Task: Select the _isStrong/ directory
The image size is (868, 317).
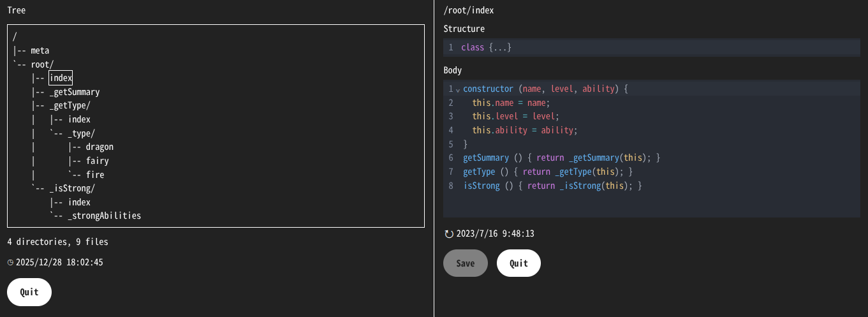Action: [72, 188]
